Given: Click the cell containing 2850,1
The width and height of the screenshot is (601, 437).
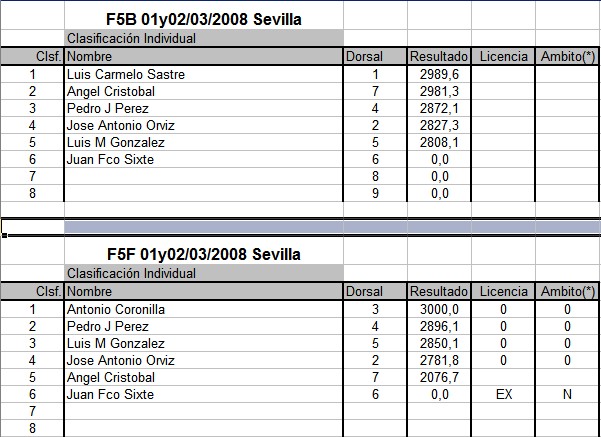Looking at the screenshot, I should coord(439,343).
